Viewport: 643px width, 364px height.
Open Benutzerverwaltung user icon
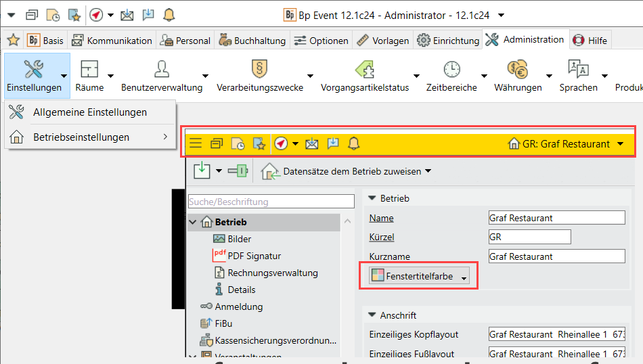point(161,69)
